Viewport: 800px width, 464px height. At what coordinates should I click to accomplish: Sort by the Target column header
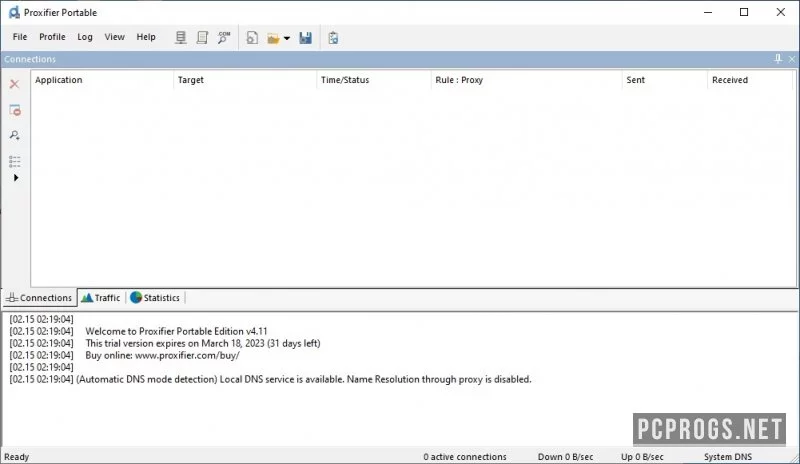tap(245, 80)
